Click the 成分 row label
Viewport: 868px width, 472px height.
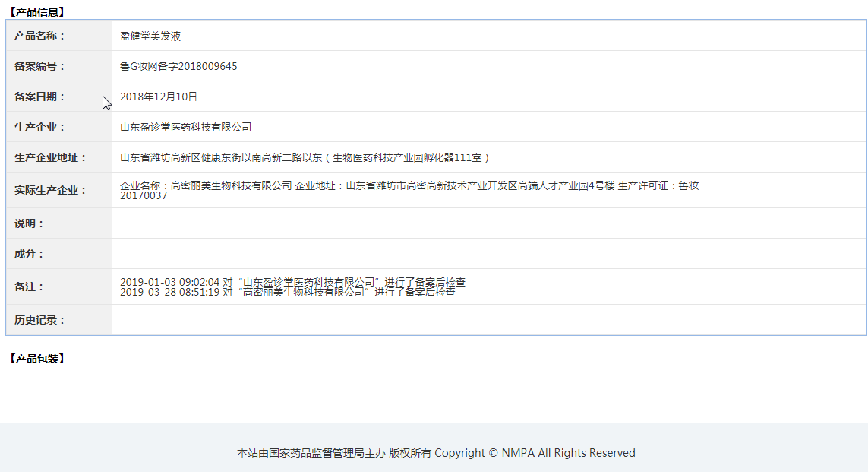pos(30,254)
